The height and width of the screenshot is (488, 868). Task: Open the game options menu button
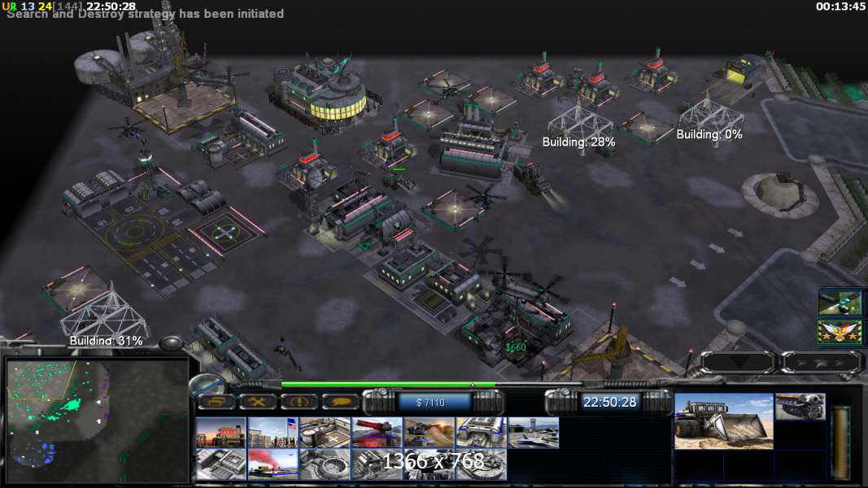pyautogui.click(x=216, y=402)
